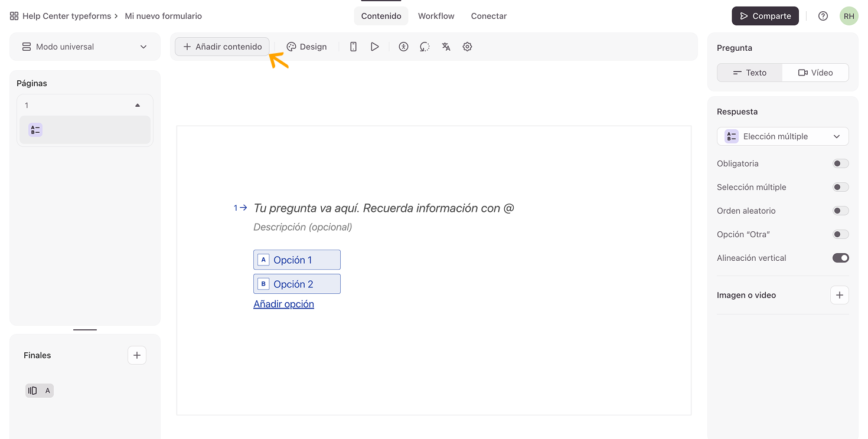Collapse page 1 with the triangle
Screen dimensions: 868x439
[x=138, y=105]
